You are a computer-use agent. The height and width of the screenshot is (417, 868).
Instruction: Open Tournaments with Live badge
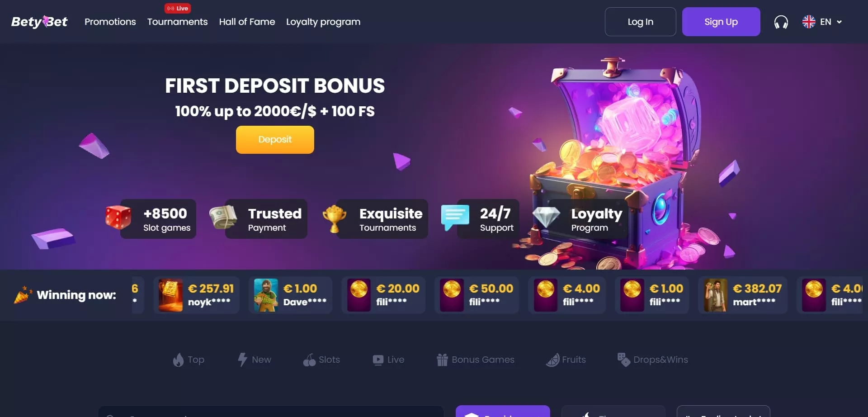[x=178, y=22]
